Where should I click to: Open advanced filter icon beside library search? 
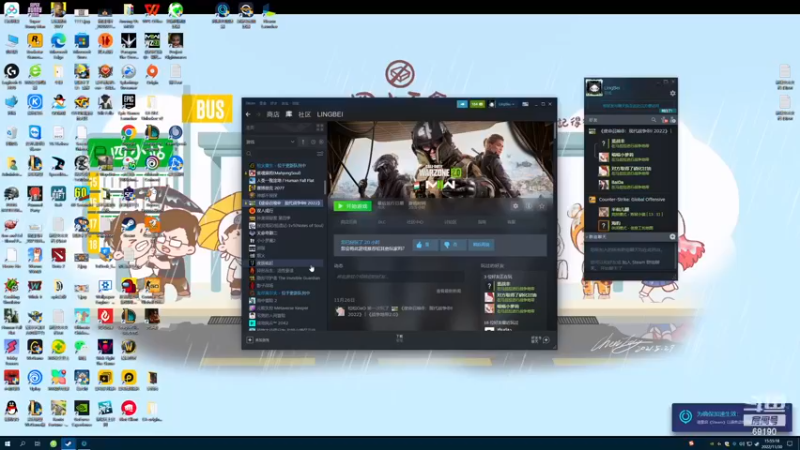pos(320,154)
